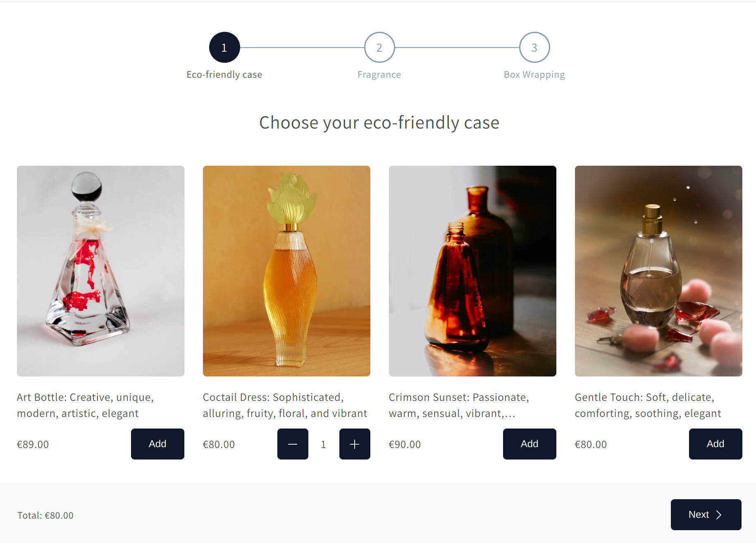The width and height of the screenshot is (756, 543).
Task: Click the Next button with arrow
Action: coord(706,514)
